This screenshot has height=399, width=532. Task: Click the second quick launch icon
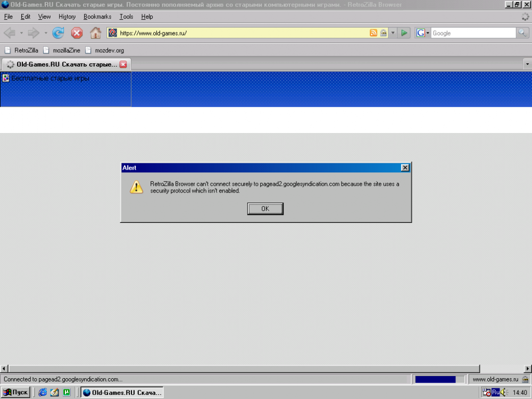coord(54,393)
